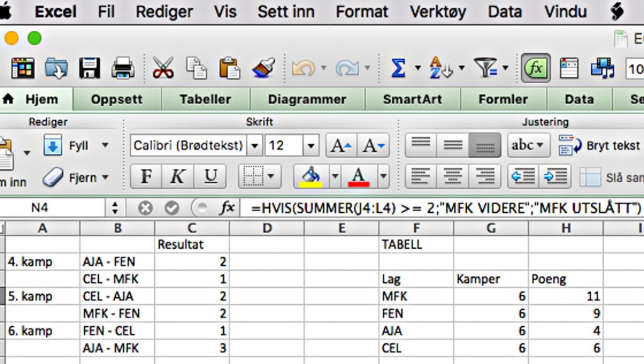Image resolution: width=644 pixels, height=364 pixels.
Task: Click the AutoSum sigma icon
Action: click(x=398, y=68)
